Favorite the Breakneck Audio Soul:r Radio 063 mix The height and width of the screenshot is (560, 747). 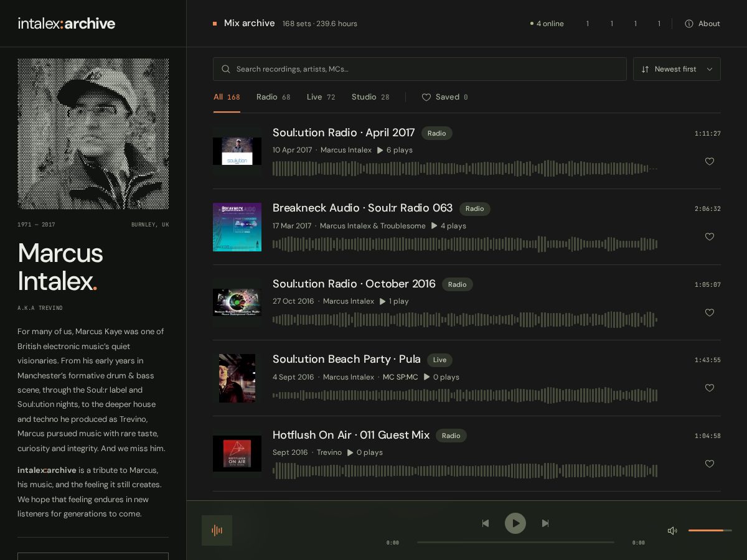click(x=710, y=236)
